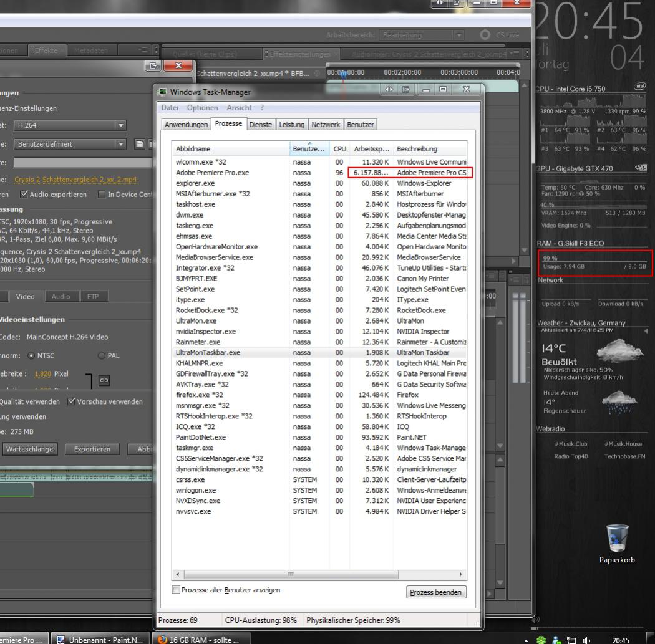Select the dwm.exe process
The height and width of the screenshot is (644, 655).
click(319, 215)
